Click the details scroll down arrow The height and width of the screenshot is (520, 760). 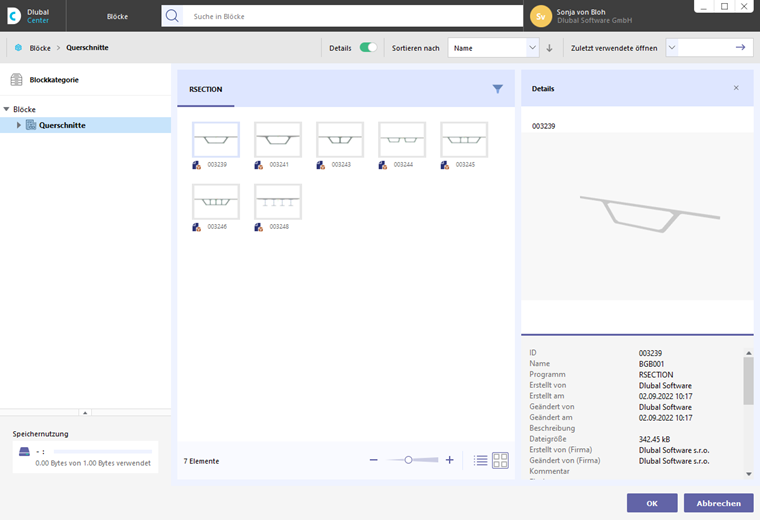click(748, 474)
